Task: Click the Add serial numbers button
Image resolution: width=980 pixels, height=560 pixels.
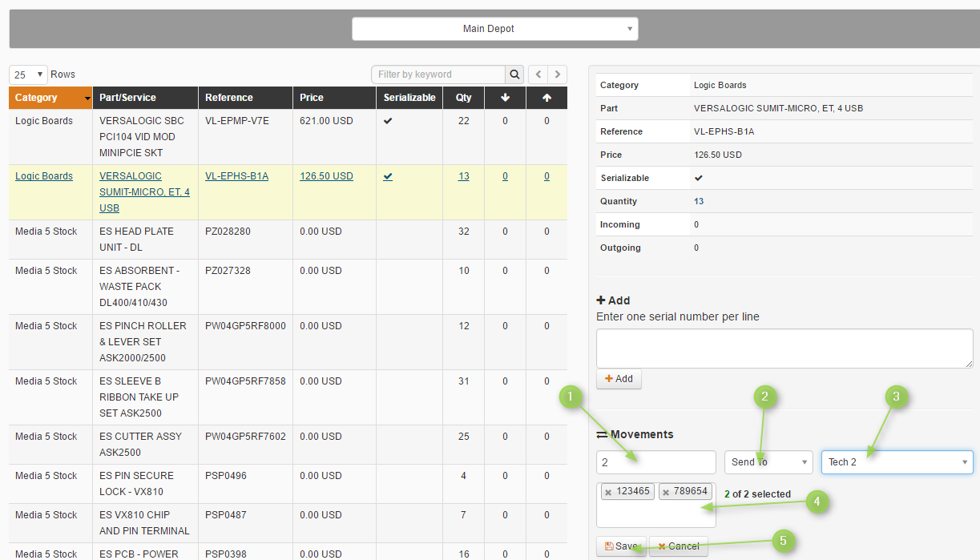Action: click(619, 379)
